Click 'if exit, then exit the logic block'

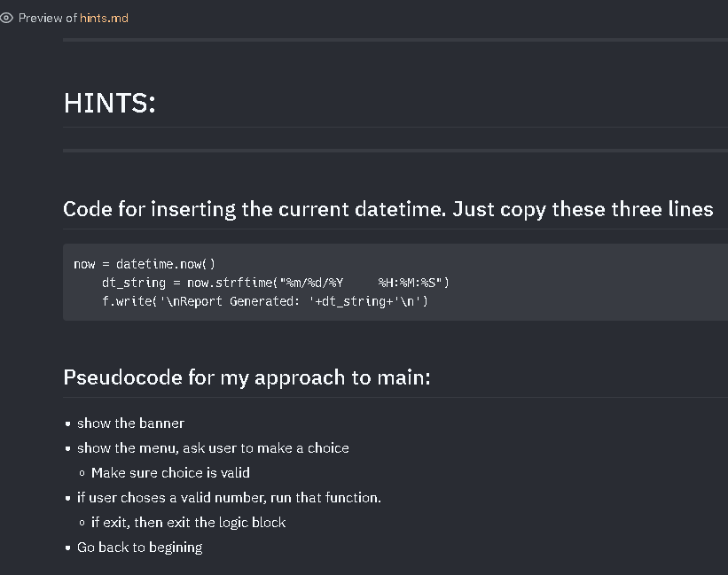click(189, 523)
